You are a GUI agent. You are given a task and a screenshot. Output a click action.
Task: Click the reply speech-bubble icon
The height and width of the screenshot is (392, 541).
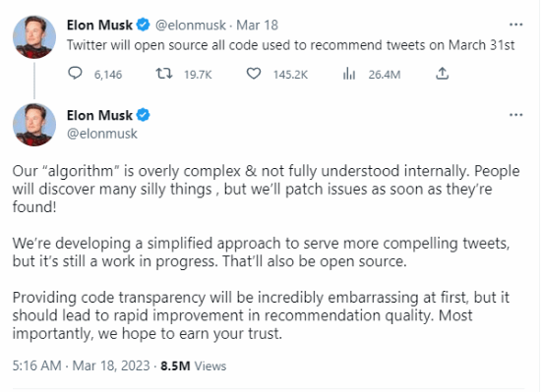point(75,74)
